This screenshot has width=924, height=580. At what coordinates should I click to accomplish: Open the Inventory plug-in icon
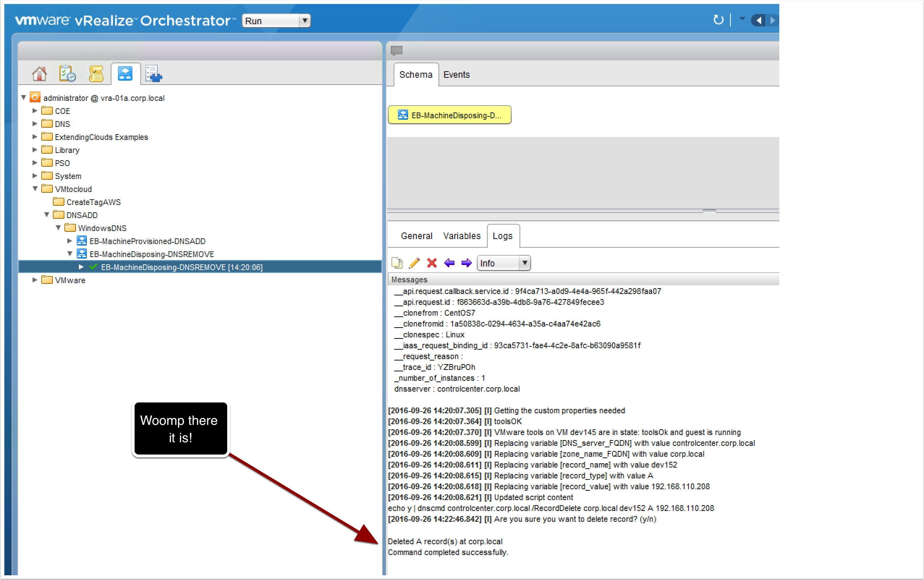pyautogui.click(x=154, y=74)
